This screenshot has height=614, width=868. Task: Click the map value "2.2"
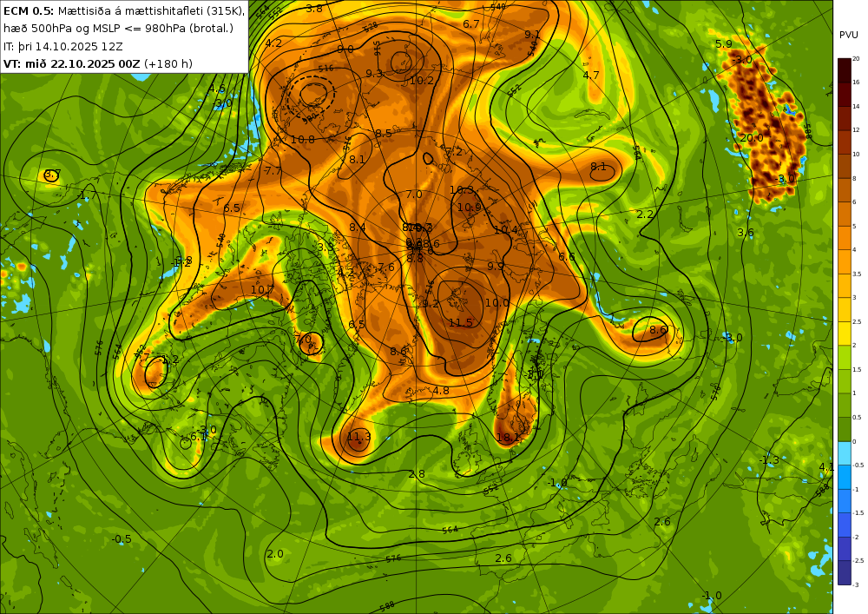click(x=645, y=215)
